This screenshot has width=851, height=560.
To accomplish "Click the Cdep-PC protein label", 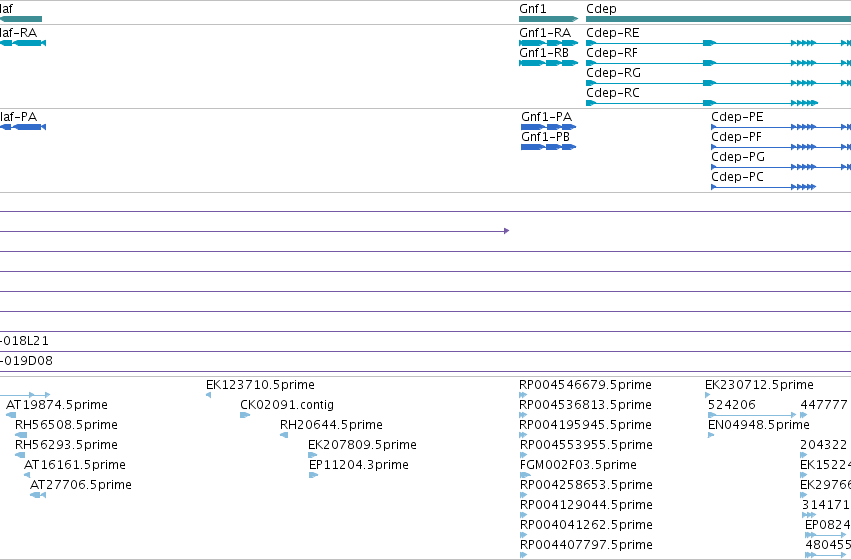I will [x=737, y=177].
